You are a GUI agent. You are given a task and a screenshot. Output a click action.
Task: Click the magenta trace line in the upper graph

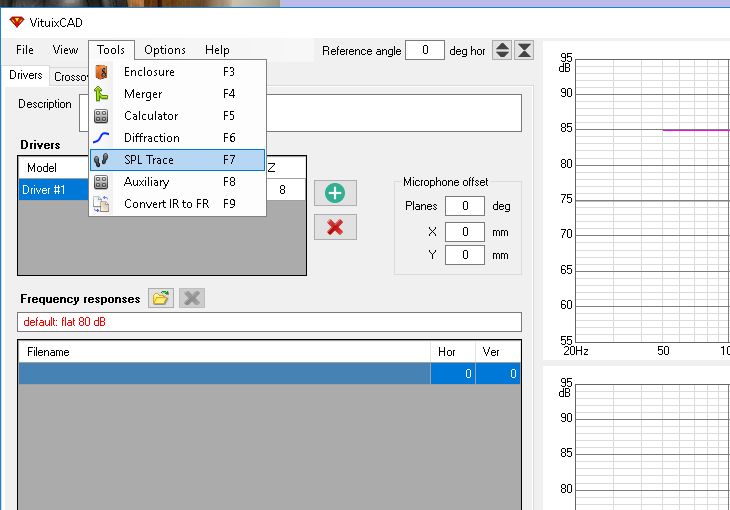[x=696, y=130]
